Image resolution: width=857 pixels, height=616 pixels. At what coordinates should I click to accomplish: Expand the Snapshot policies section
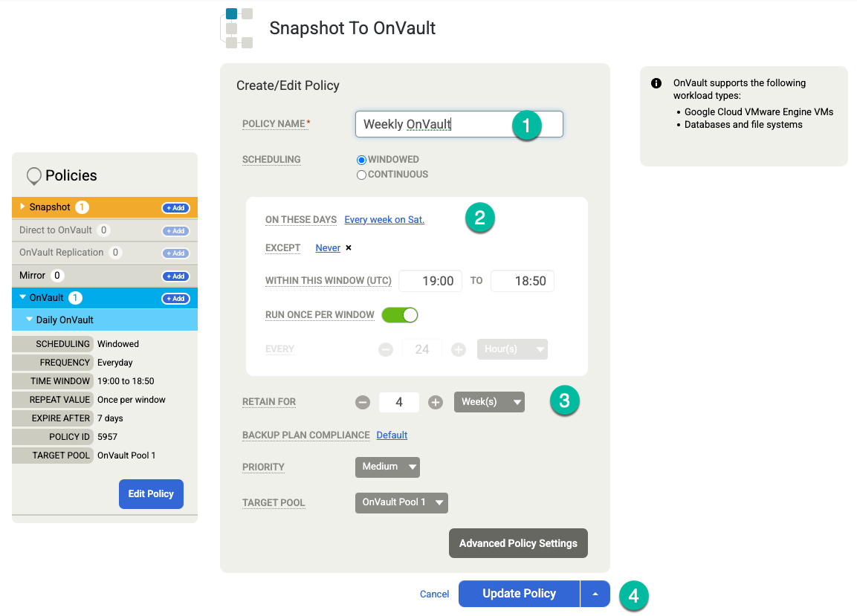coord(22,207)
